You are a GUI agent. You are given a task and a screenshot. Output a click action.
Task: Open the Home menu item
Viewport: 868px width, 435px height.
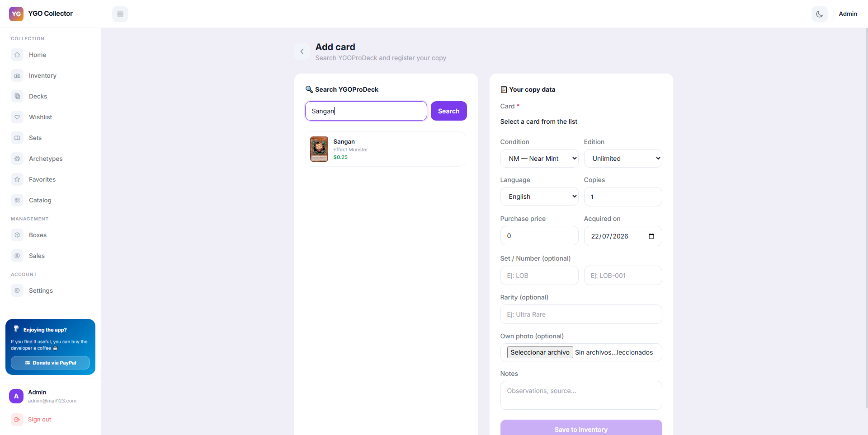[50, 55]
